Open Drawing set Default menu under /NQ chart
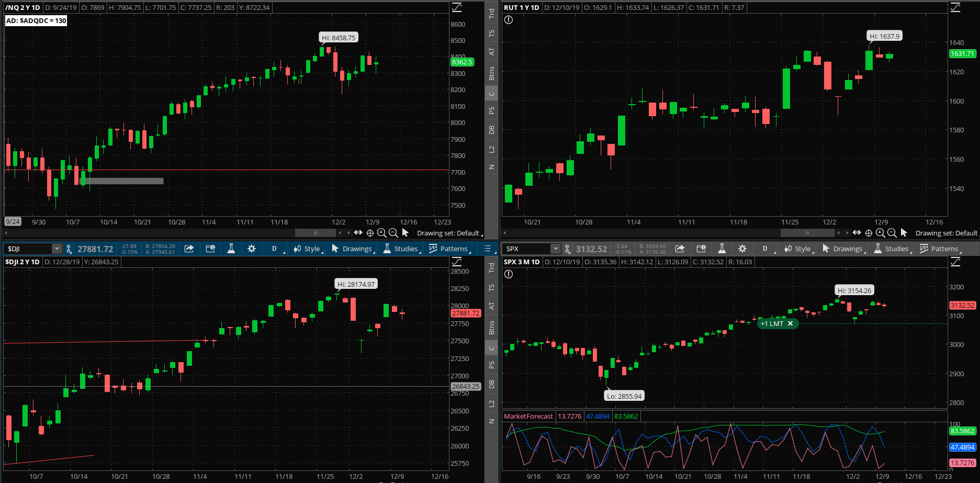980x483 pixels. pyautogui.click(x=449, y=233)
